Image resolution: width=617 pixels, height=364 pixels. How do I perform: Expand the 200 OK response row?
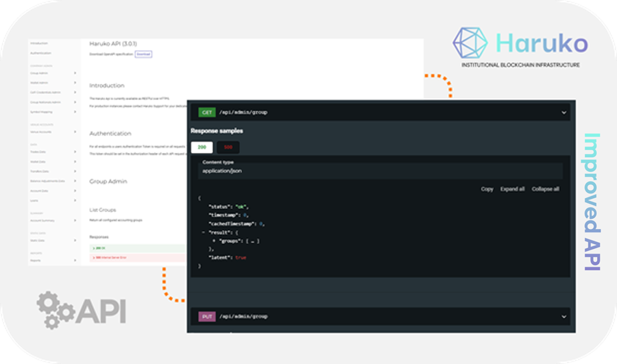click(x=138, y=248)
